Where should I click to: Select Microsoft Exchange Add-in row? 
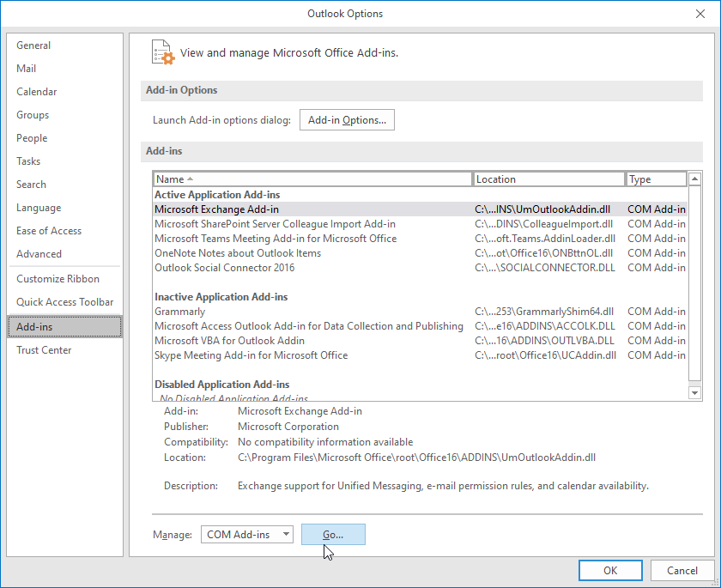pyautogui.click(x=421, y=209)
